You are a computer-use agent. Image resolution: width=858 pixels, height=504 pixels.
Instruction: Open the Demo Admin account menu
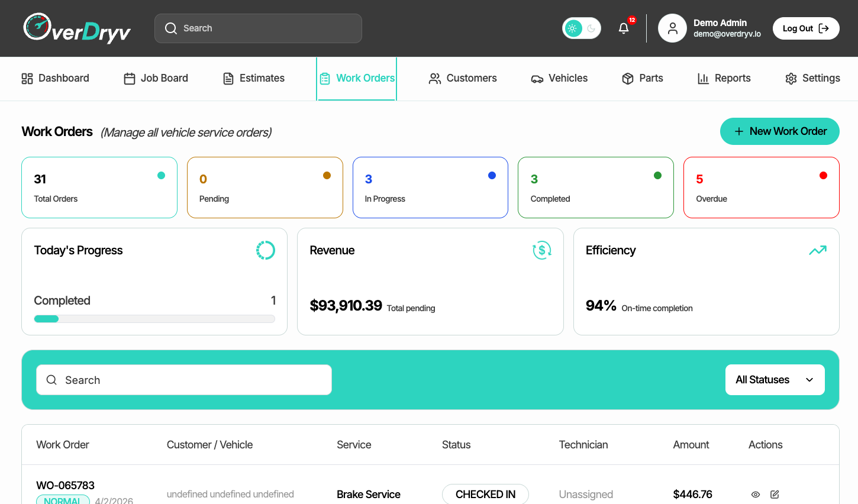[x=727, y=28]
